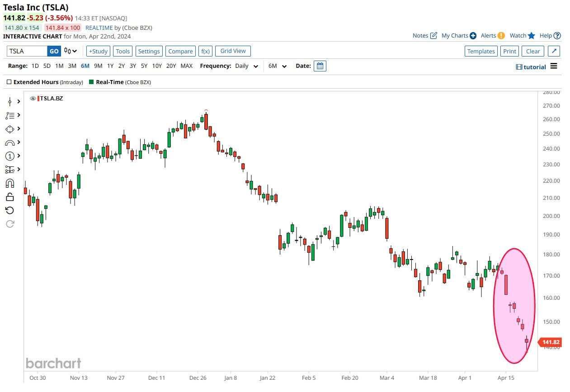Select the crosshair cursor tool
The height and width of the screenshot is (392, 570).
point(10,102)
